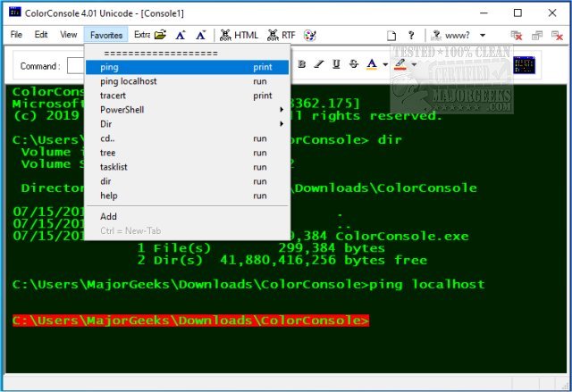Screen dimensions: 572x392
Task: Apply the font color A button
Action: click(x=372, y=64)
